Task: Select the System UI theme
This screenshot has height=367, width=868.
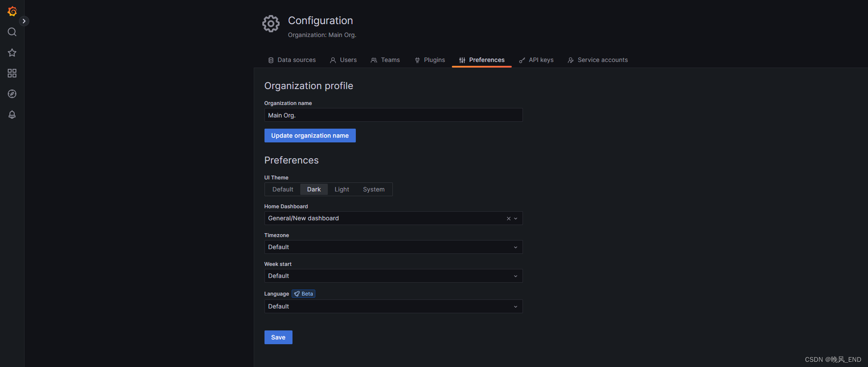Action: pyautogui.click(x=373, y=189)
